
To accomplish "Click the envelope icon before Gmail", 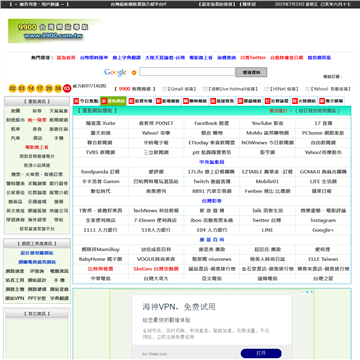I will tap(164, 89).
